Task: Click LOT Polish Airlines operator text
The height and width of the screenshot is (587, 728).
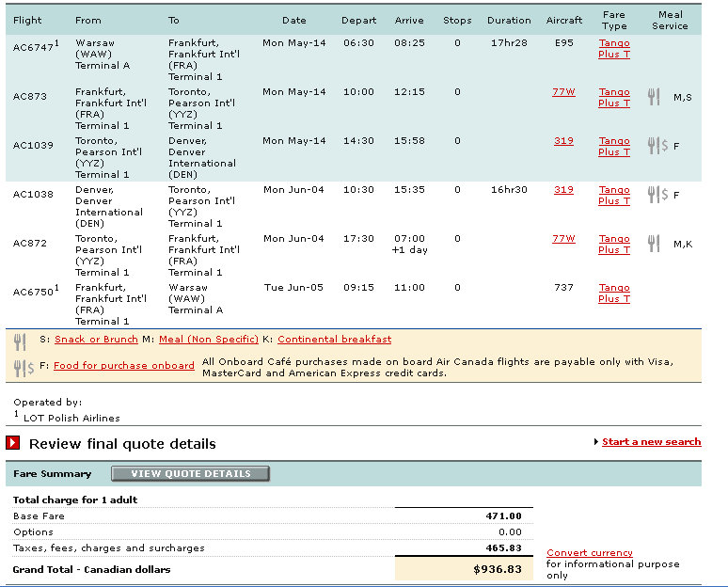Action: [71, 418]
